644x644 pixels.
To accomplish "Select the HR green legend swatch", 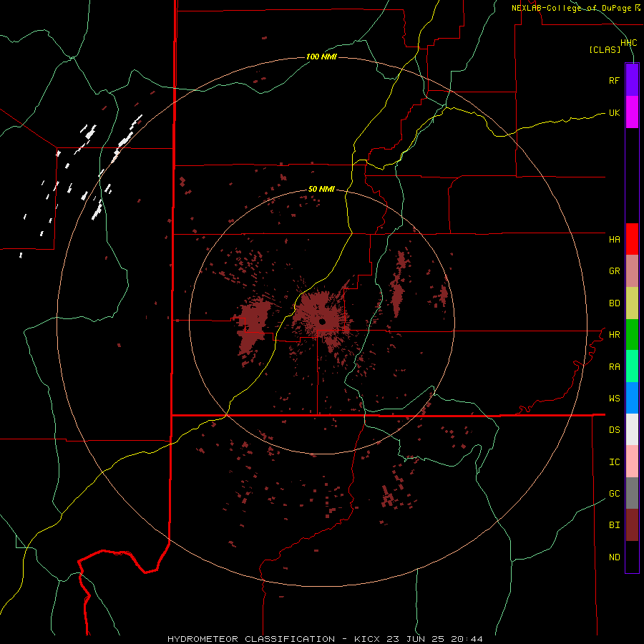I will click(632, 334).
